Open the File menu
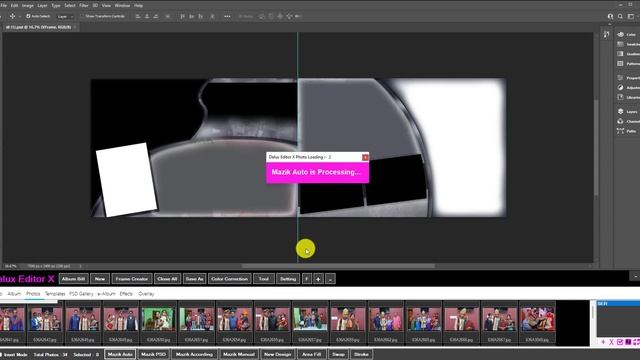640x360 pixels. pos(3,6)
